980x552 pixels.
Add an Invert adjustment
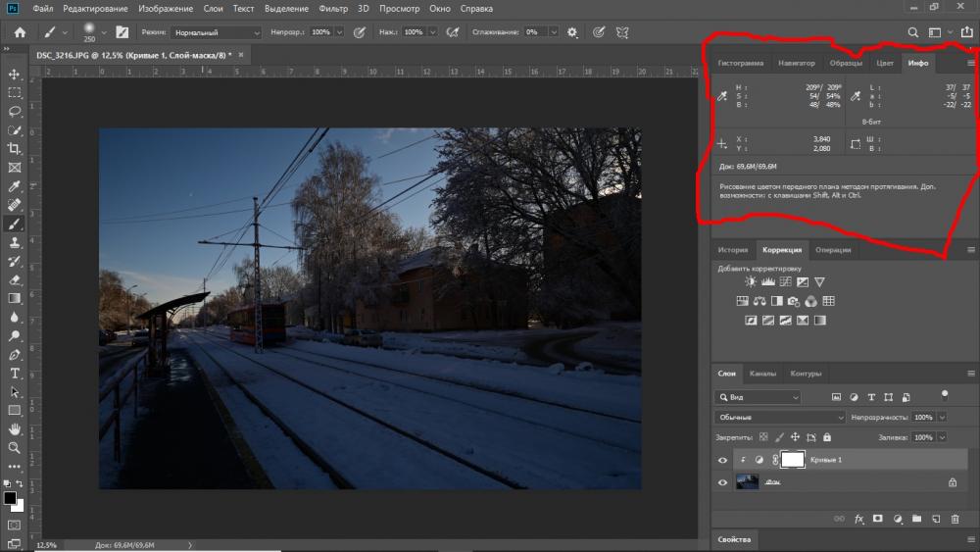tap(751, 320)
